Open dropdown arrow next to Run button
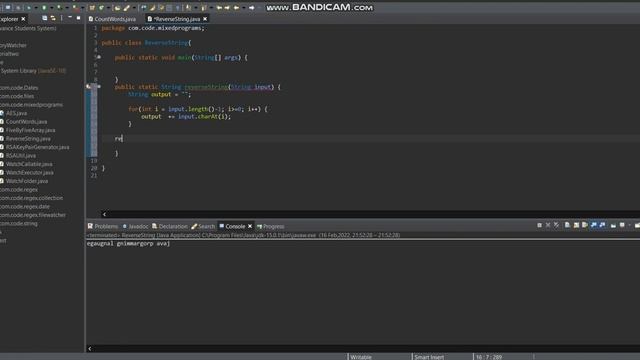 pyautogui.click(x=51, y=7)
